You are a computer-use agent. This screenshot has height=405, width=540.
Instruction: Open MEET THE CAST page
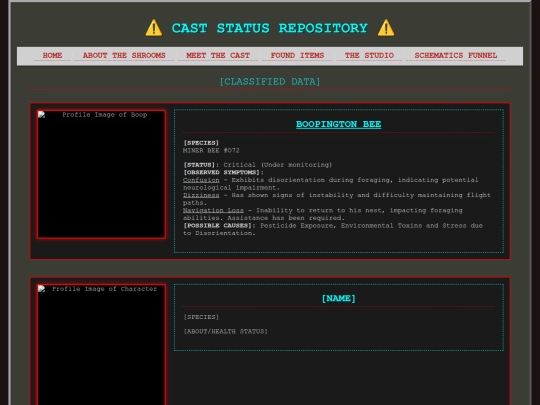218,55
